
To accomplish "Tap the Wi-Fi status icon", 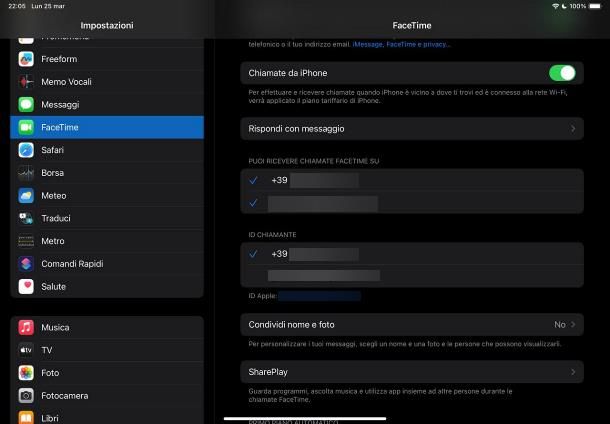I will click(555, 6).
